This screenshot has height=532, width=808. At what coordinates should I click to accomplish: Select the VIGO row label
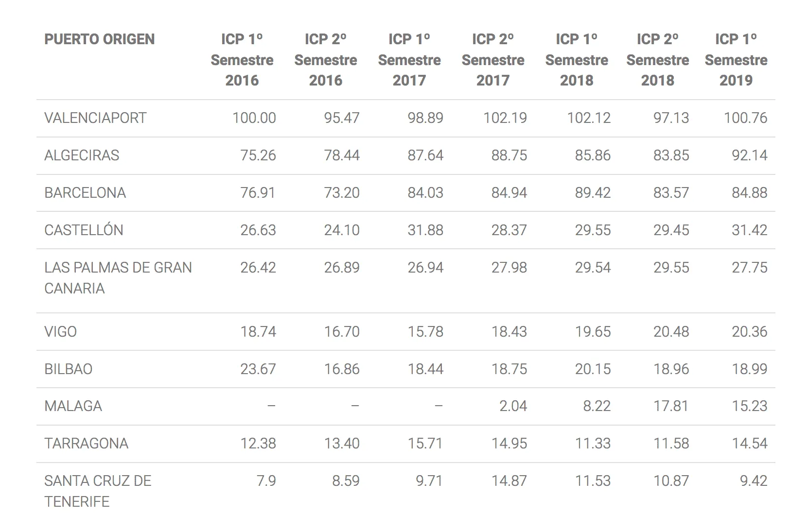coord(60,332)
